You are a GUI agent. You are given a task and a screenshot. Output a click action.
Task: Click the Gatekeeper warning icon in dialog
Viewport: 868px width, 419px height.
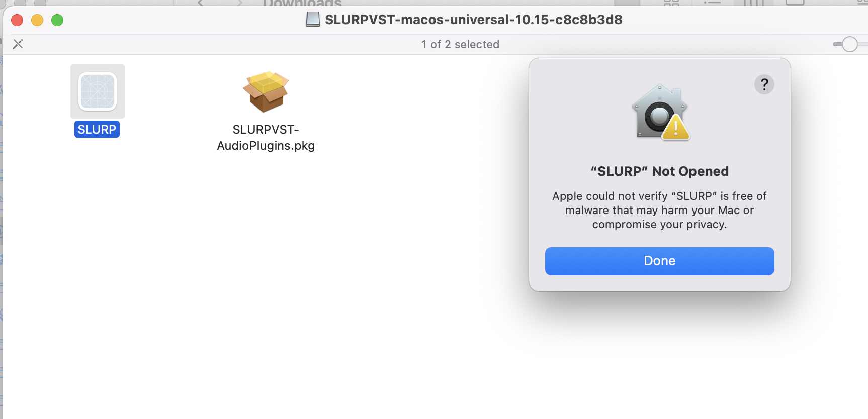(660, 112)
